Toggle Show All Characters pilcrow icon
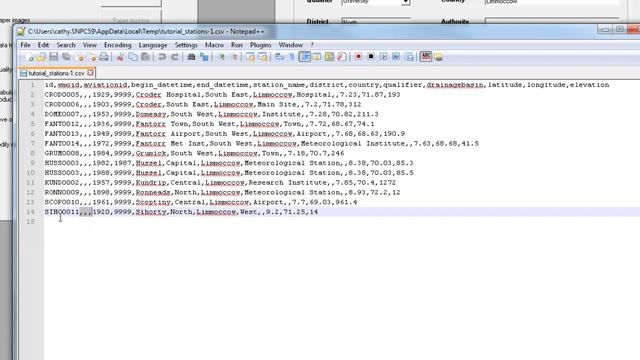Viewport: 640px width, 360px height. tap(292, 57)
